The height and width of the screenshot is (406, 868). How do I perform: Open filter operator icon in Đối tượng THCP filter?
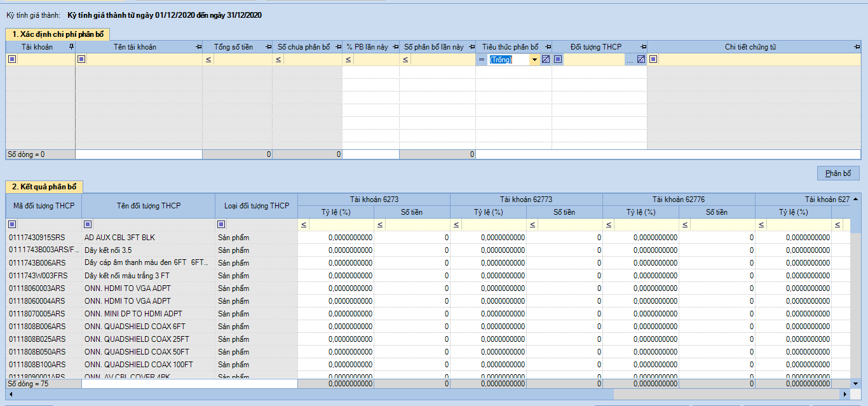click(x=558, y=59)
